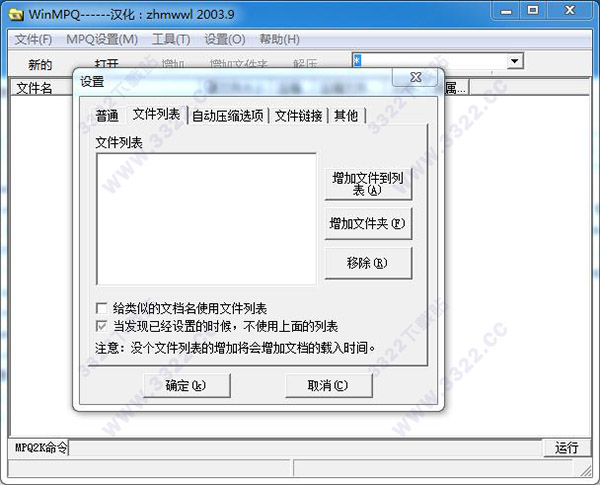Toggle 当发现已经设置的时候 checkbox
Image resolution: width=600 pixels, height=485 pixels.
pos(101,326)
